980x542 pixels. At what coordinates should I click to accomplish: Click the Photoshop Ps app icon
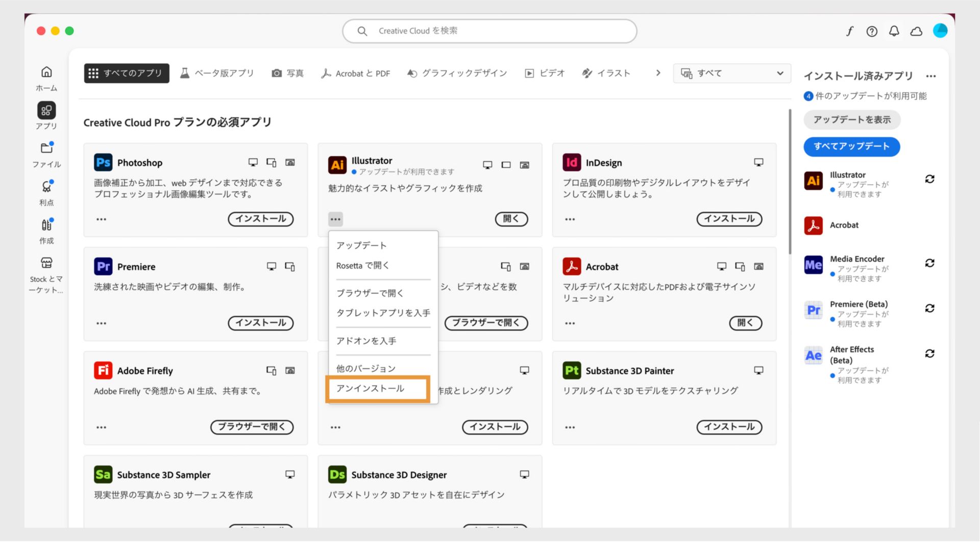click(103, 162)
